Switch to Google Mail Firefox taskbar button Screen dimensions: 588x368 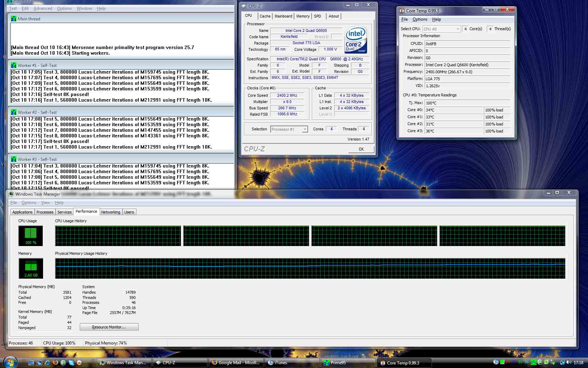(x=236, y=363)
